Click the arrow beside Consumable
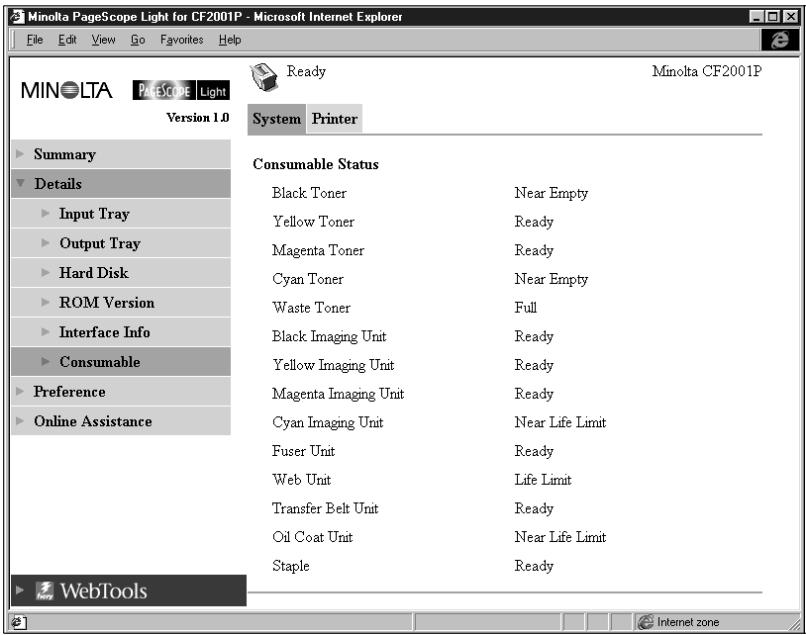This screenshot has height=635, width=806. pos(45,361)
